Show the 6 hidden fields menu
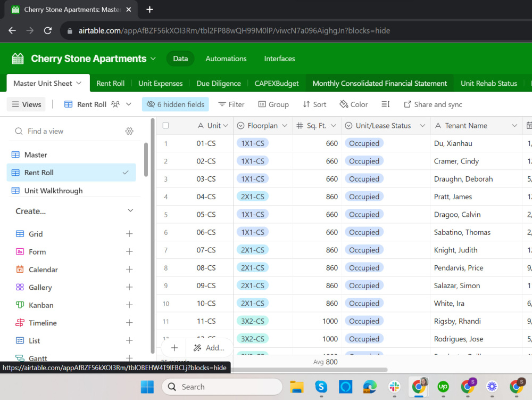 pyautogui.click(x=176, y=104)
